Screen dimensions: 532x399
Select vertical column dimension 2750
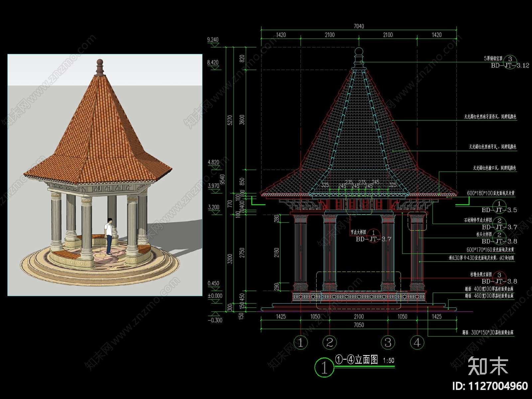click(242, 253)
